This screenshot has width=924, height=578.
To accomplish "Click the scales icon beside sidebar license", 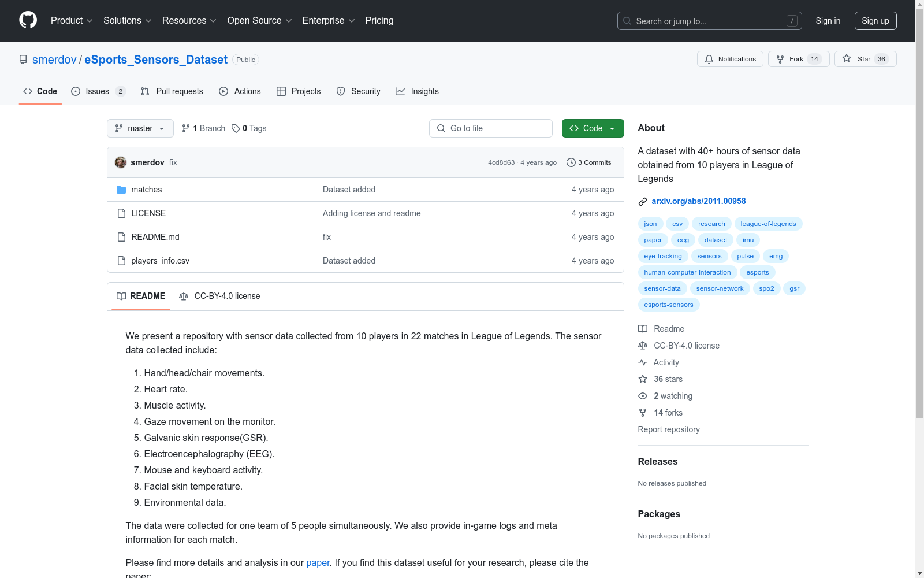I will (x=643, y=346).
